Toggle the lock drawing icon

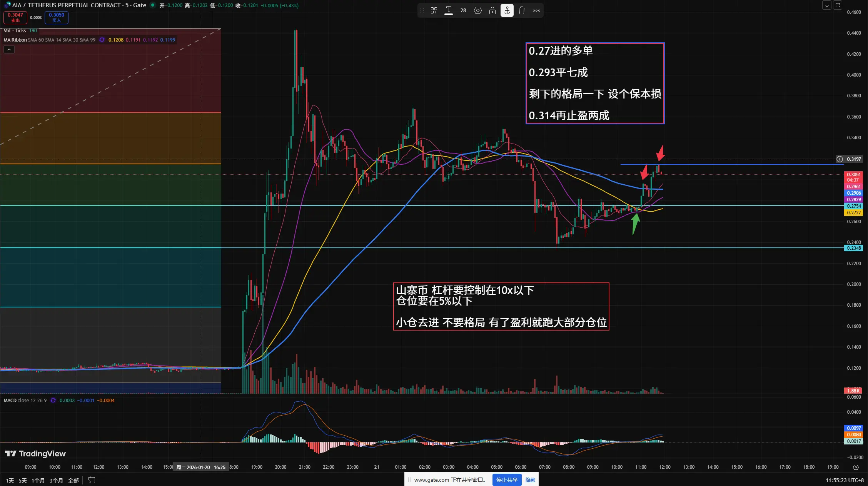tap(492, 11)
